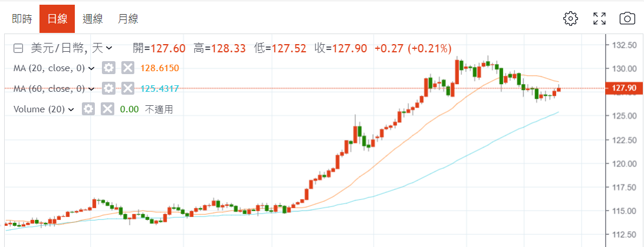Remove the Volume indicator

(x=107, y=109)
